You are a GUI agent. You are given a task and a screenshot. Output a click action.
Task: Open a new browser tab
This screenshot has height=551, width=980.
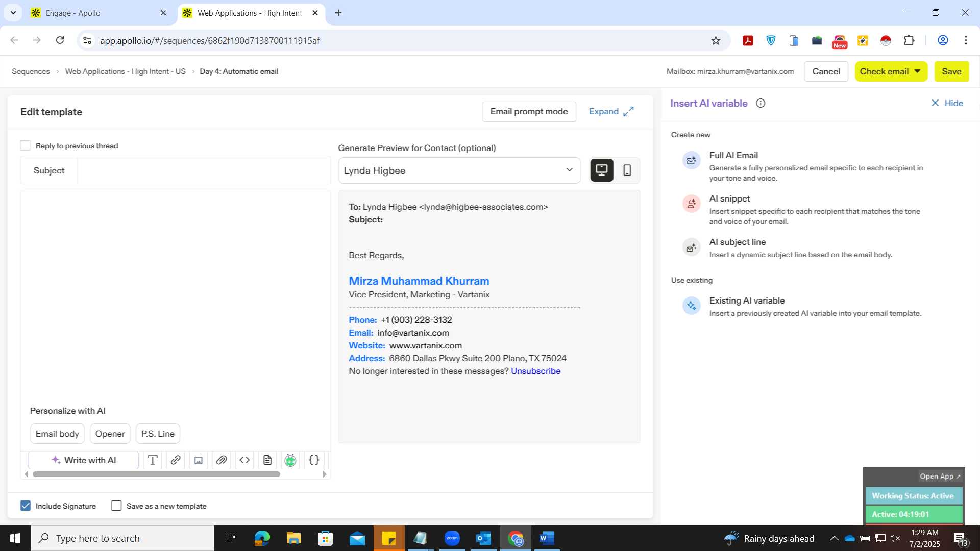(x=338, y=13)
